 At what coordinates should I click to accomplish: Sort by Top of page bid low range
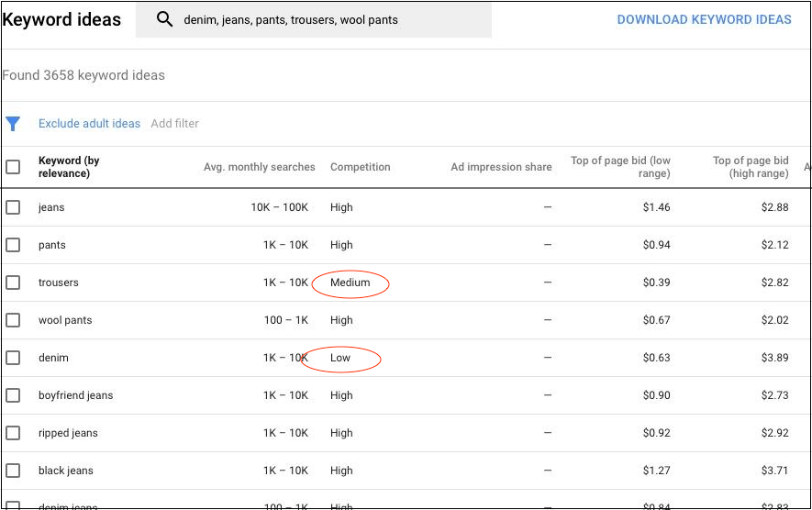coord(620,167)
